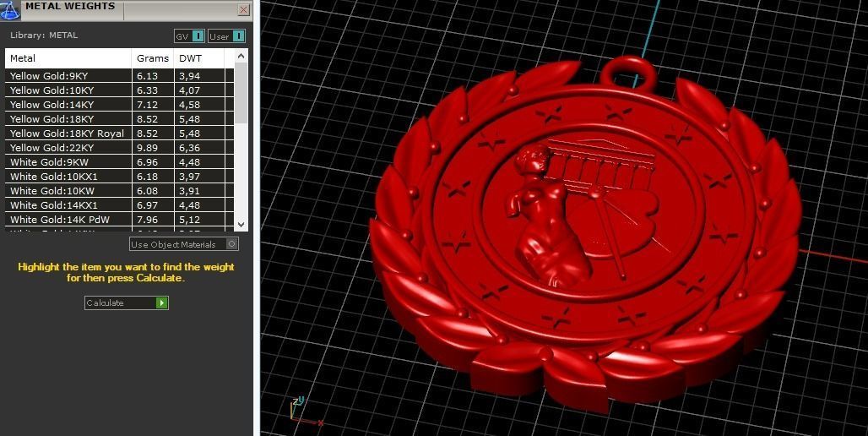
Task: Select the Yellow Gold:18KY row
Action: point(119,119)
